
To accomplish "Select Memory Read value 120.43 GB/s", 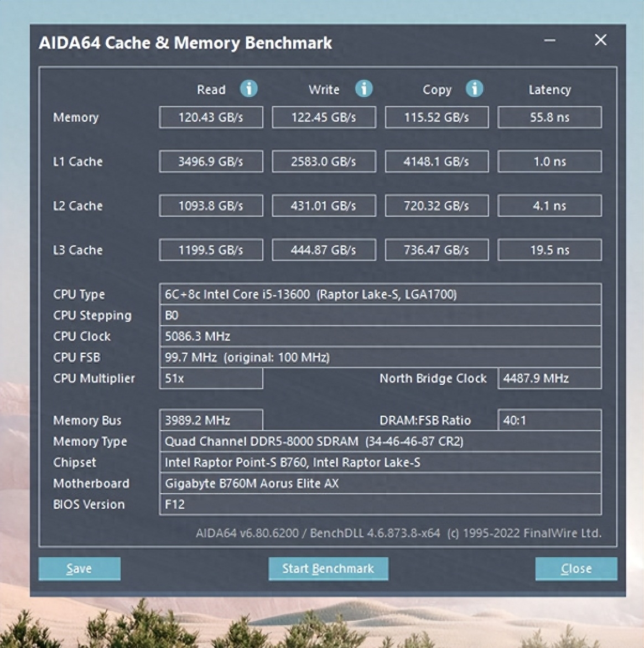I will click(x=211, y=117).
